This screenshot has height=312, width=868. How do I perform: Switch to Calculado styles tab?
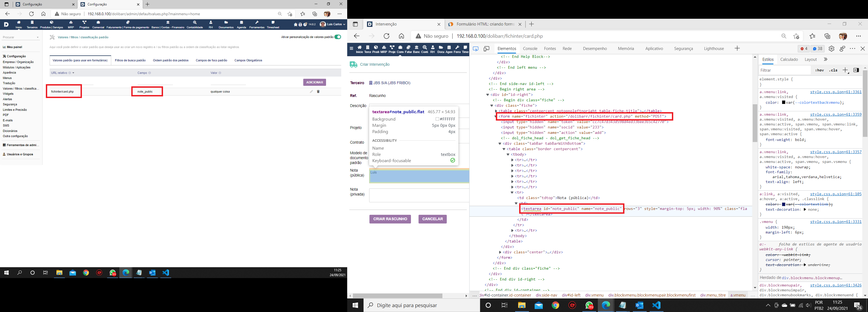(x=789, y=59)
